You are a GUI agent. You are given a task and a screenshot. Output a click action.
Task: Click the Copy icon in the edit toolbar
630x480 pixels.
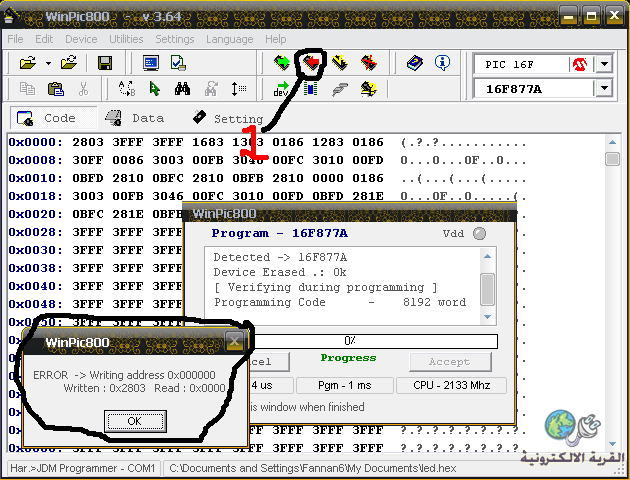point(27,89)
